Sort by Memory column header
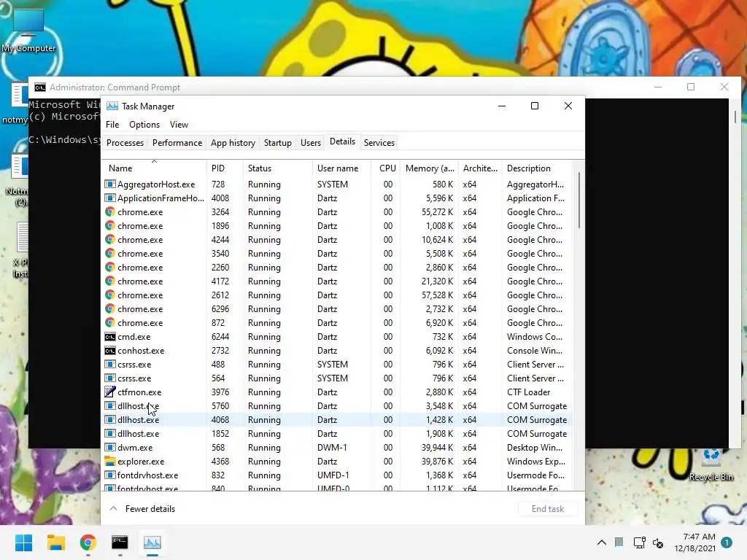Image resolution: width=747 pixels, height=560 pixels. [430, 168]
